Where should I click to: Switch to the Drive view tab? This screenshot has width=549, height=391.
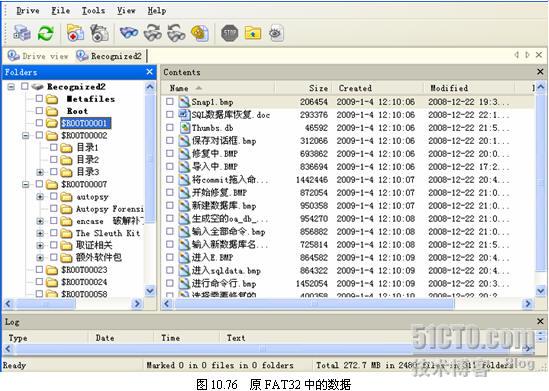click(x=38, y=56)
